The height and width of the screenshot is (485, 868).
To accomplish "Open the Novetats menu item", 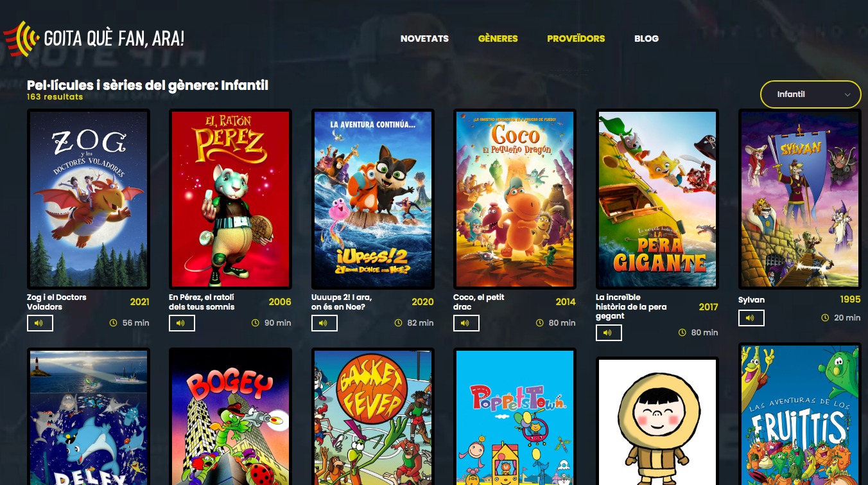I will (424, 39).
